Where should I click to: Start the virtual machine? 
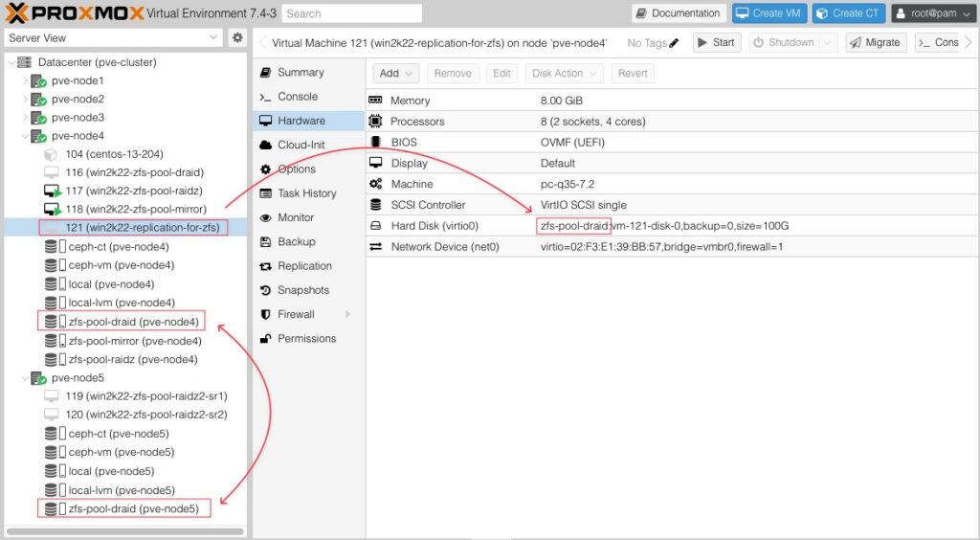716,42
